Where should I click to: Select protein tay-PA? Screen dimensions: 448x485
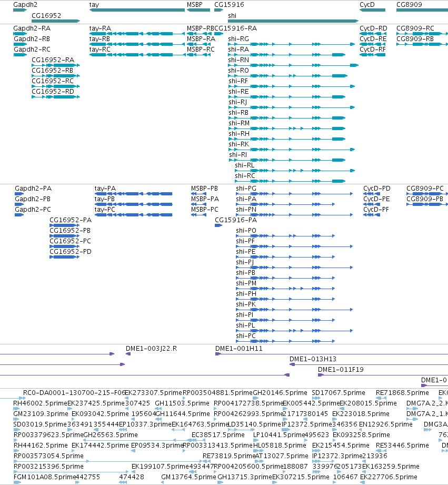(x=105, y=189)
